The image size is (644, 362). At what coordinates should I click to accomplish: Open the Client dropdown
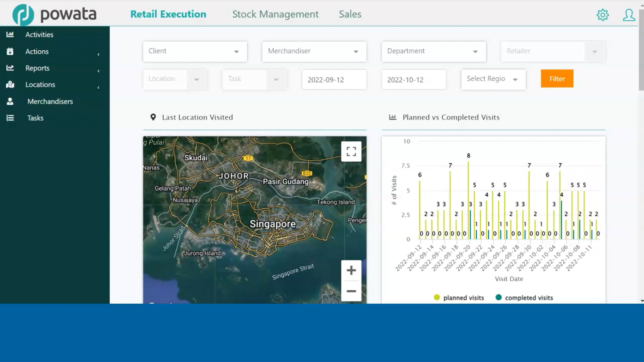tap(195, 51)
